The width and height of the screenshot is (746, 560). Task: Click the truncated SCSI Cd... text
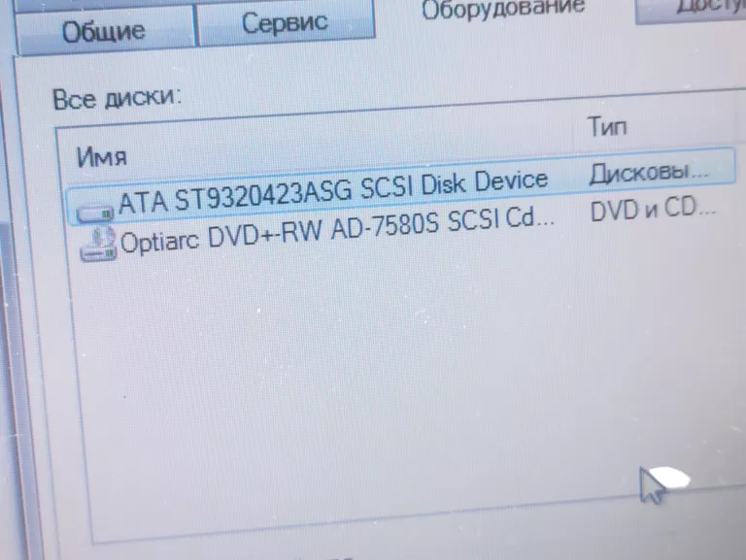point(501,219)
